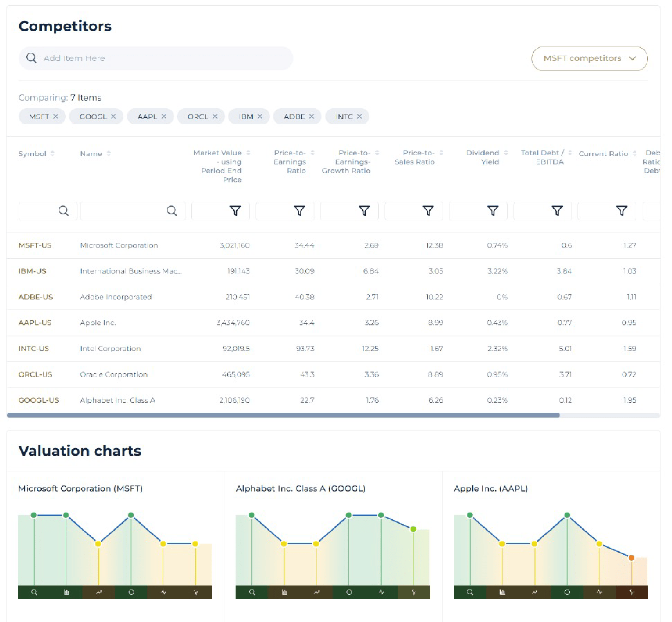Click IBM dividend yield 3.22%
The height and width of the screenshot is (622, 672).
click(x=497, y=271)
